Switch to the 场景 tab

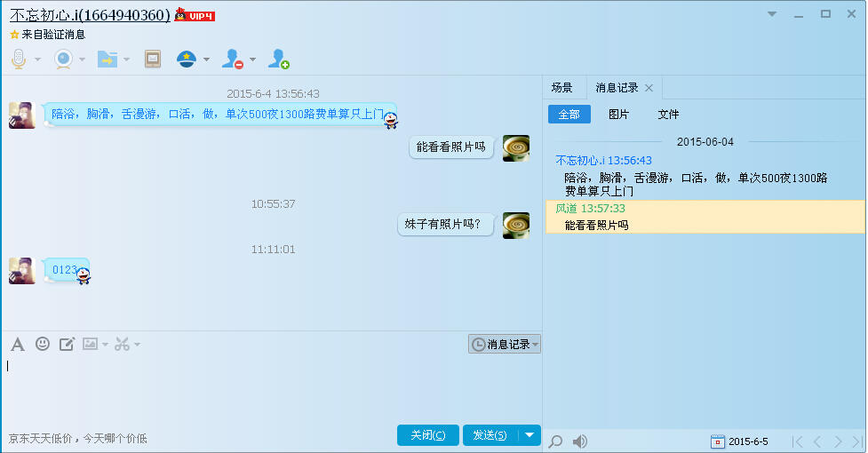pos(561,88)
